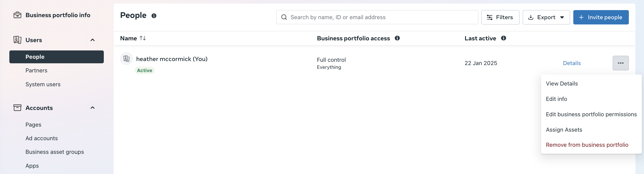644x174 pixels.
Task: Click the info icon beside People heading
Action: point(154,16)
